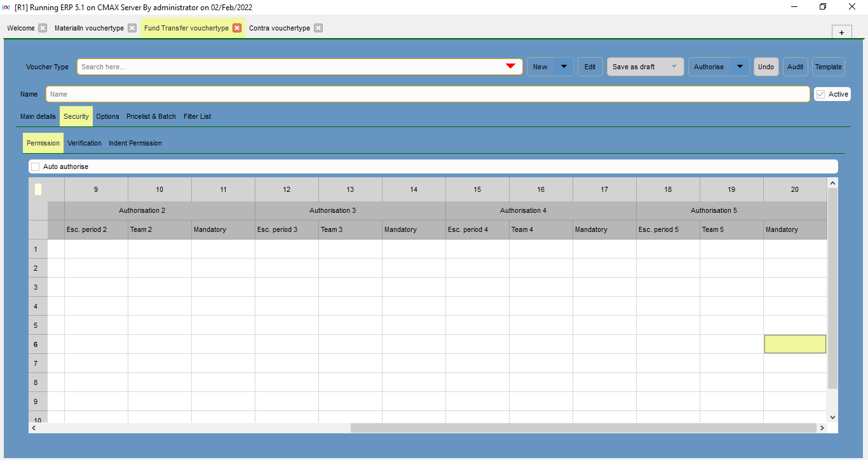Expand the Authorise dropdown arrow

coord(740,67)
